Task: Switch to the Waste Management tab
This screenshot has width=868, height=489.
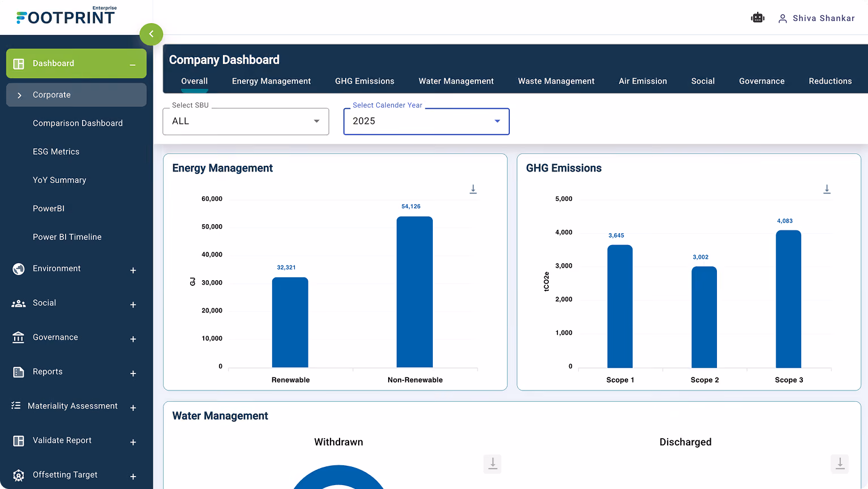Action: [556, 81]
